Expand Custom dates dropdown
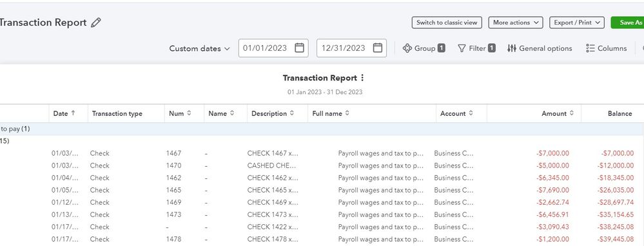 (200, 48)
